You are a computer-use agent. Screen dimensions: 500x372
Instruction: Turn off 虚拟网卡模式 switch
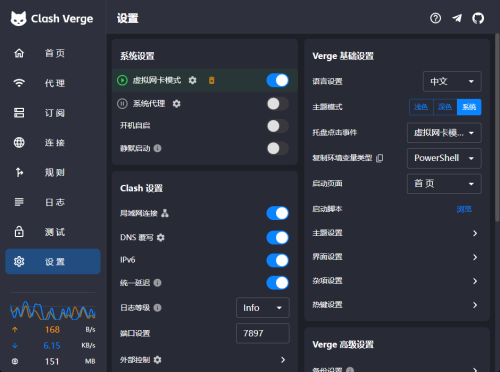[277, 80]
